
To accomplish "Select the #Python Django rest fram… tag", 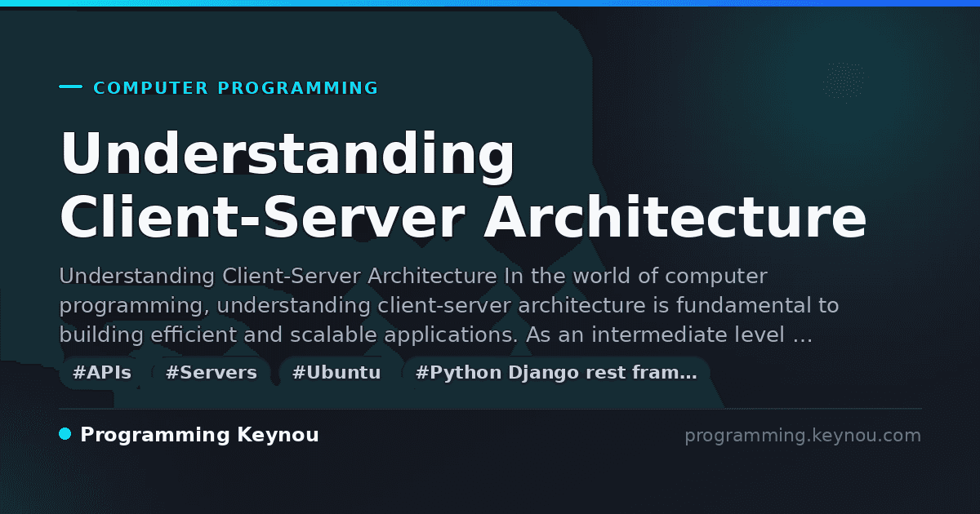I will [556, 373].
